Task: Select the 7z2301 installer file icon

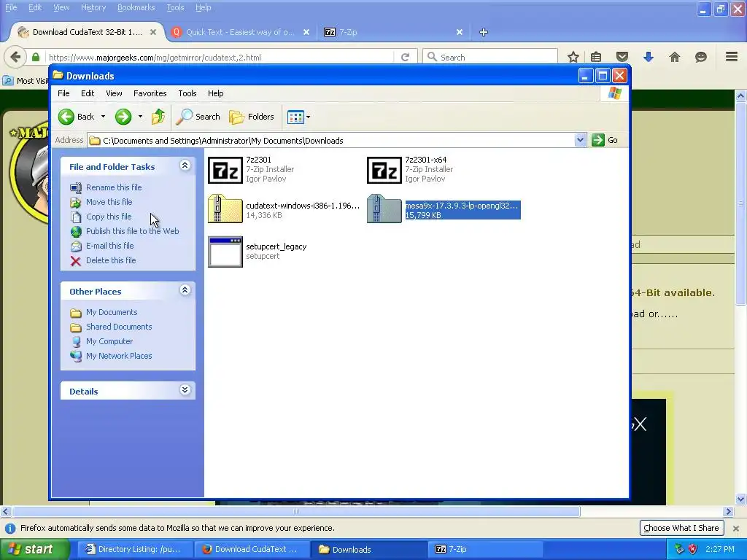Action: [x=225, y=170]
